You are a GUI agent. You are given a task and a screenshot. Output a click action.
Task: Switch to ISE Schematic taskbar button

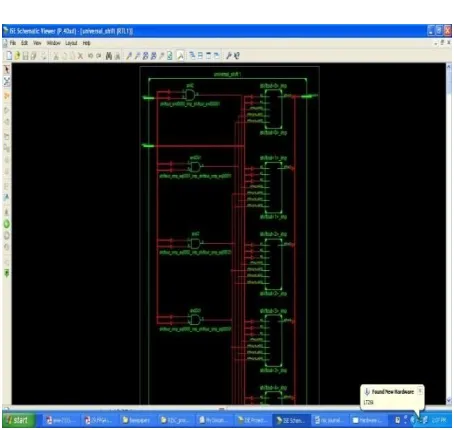(x=291, y=420)
